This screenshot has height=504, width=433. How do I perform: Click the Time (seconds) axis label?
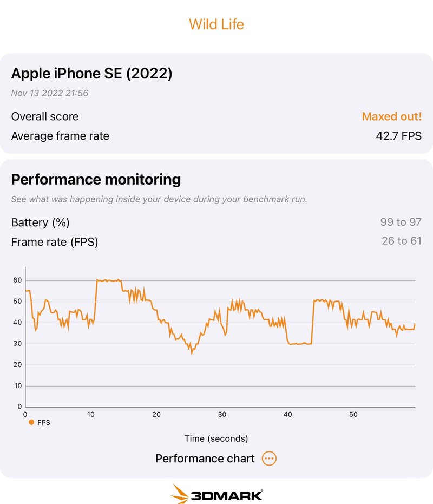coord(216,438)
